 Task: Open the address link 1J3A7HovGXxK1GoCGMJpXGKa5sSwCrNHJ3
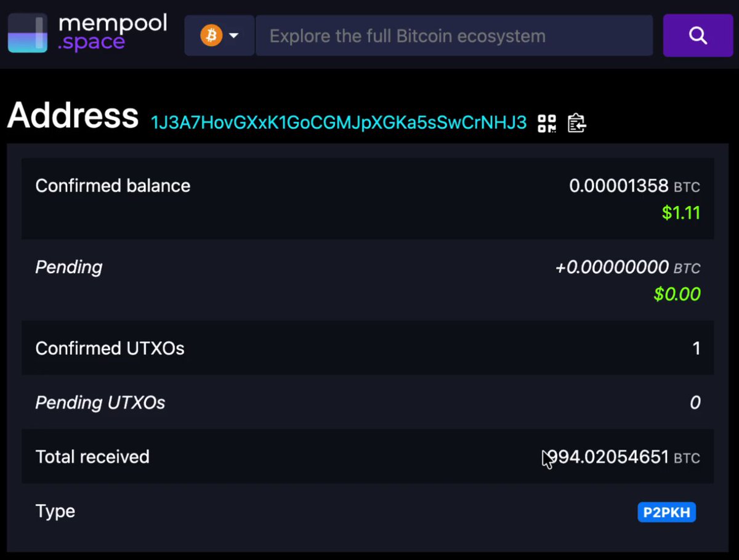(x=339, y=122)
